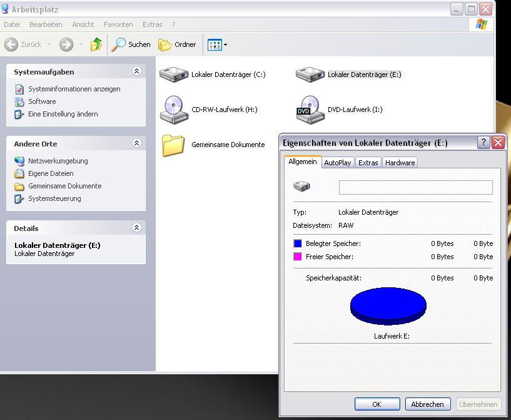Go up one folder level icon

coord(96,44)
